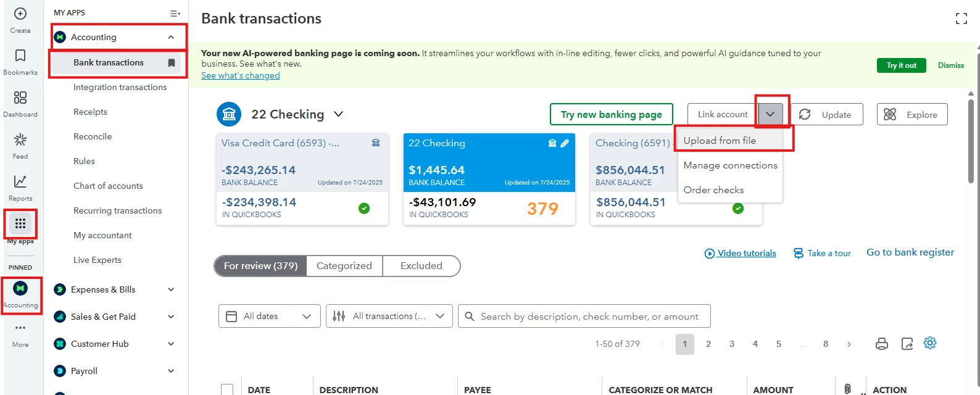Expand Payroll section
This screenshot has height=395, width=980.
tap(171, 371)
